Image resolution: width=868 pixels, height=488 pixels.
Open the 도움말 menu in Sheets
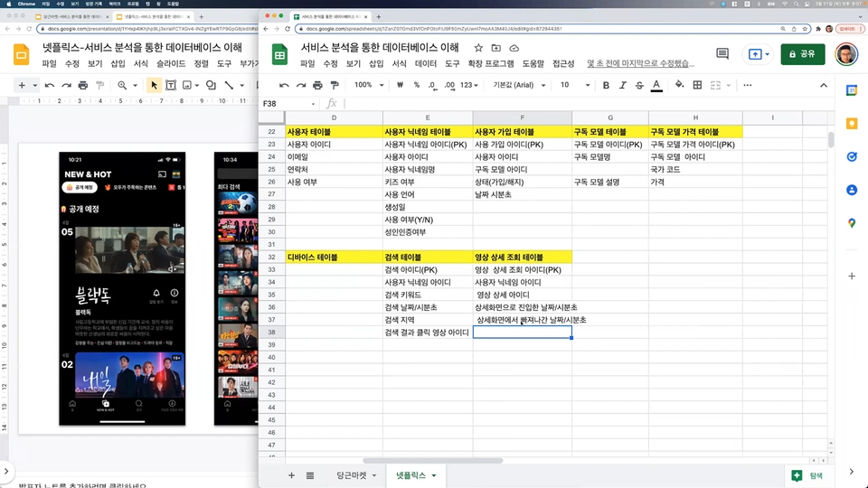point(533,64)
